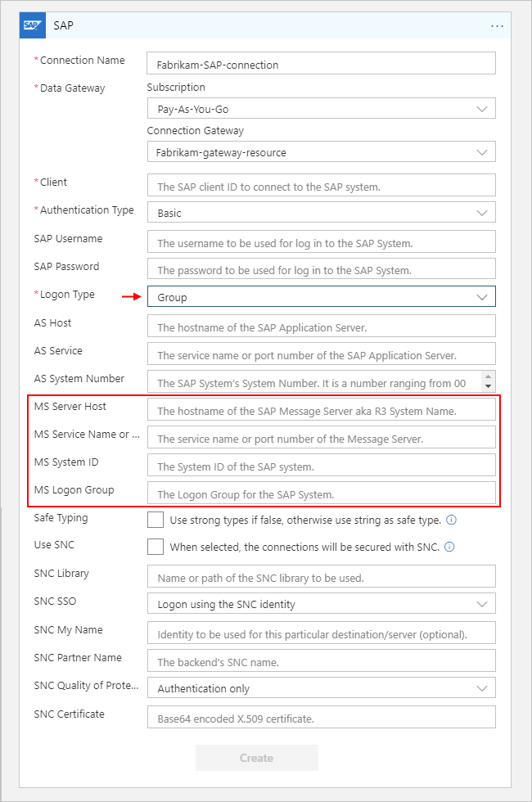
Task: Click the Create button
Action: click(x=256, y=757)
